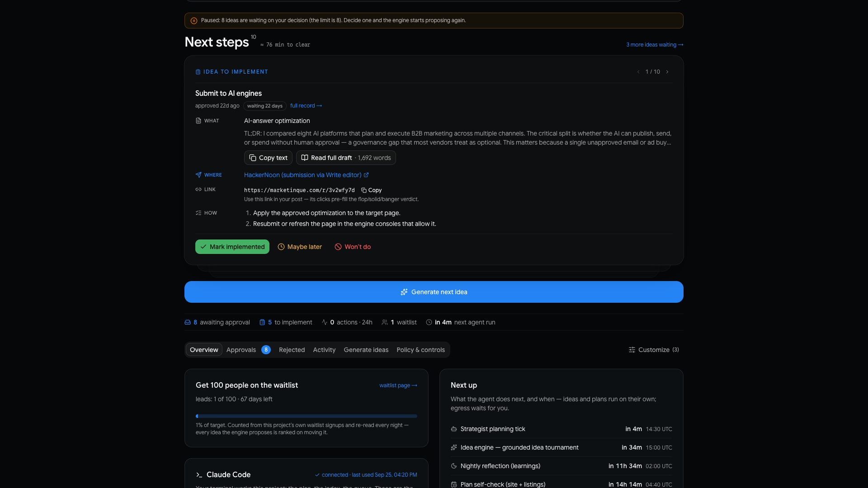Click 'leads: 1 of 100 · 67 days left'
This screenshot has width=868, height=488.
click(234, 399)
